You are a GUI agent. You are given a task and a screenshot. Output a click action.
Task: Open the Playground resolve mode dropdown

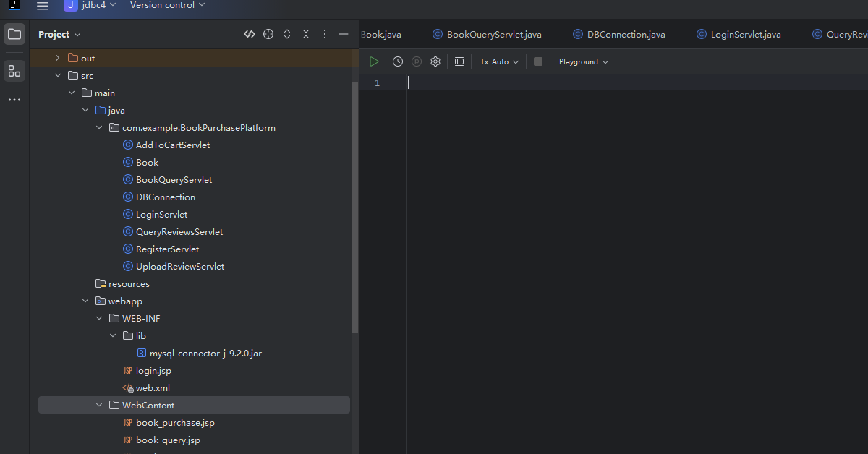pos(584,61)
